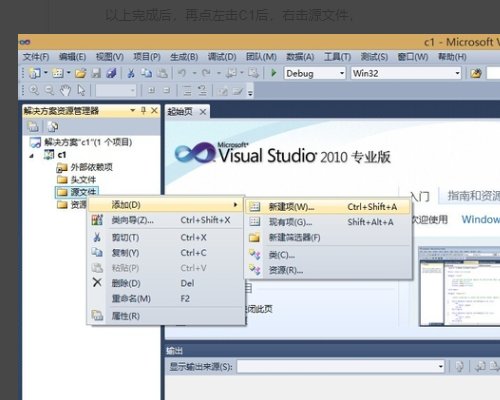The height and width of the screenshot is (400, 500).
Task: Choose 剪切(T) in the context menu
Action: 165,237
